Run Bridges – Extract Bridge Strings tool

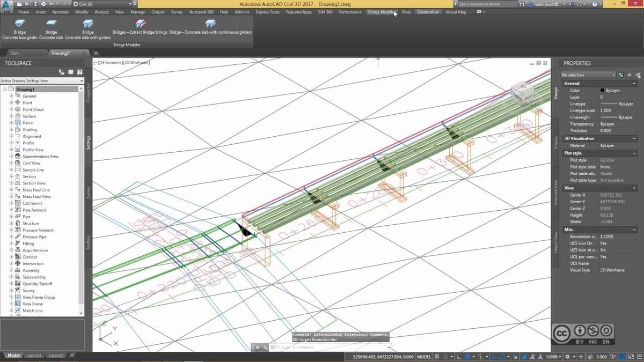(x=140, y=27)
